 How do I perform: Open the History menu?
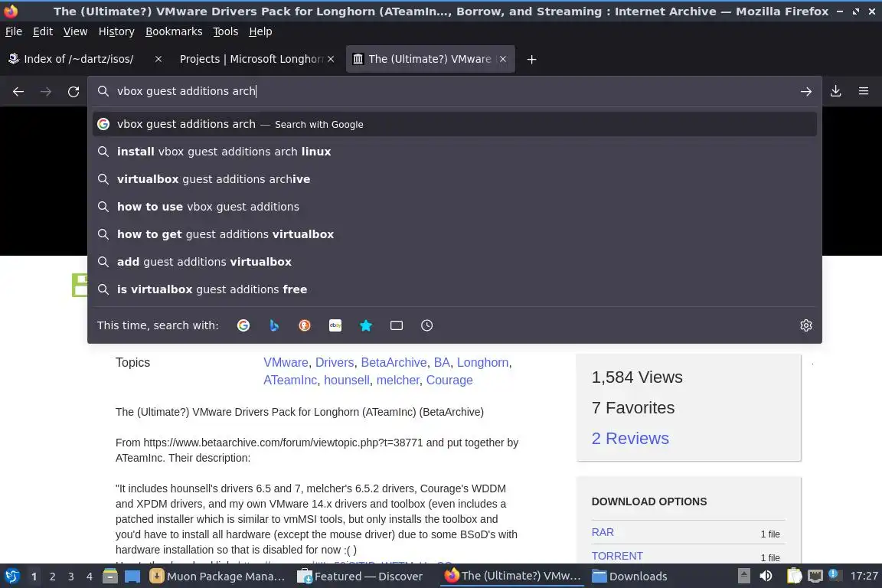116,31
